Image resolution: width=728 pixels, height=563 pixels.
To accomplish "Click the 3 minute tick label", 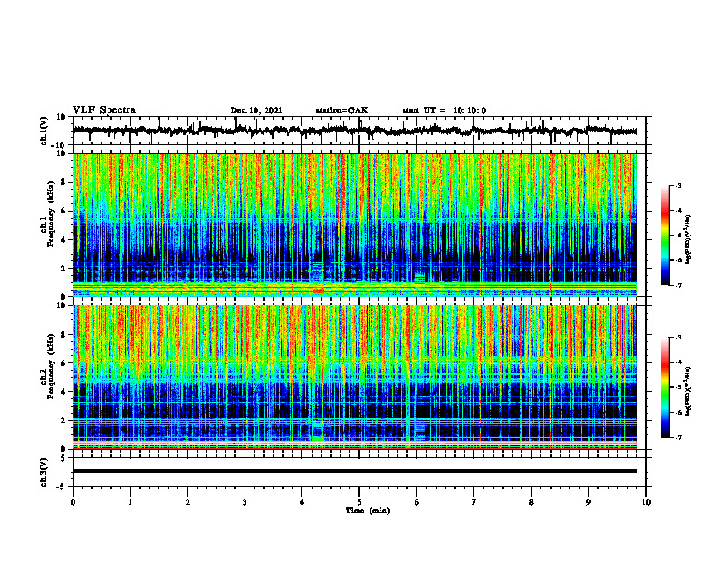I will tap(245, 502).
